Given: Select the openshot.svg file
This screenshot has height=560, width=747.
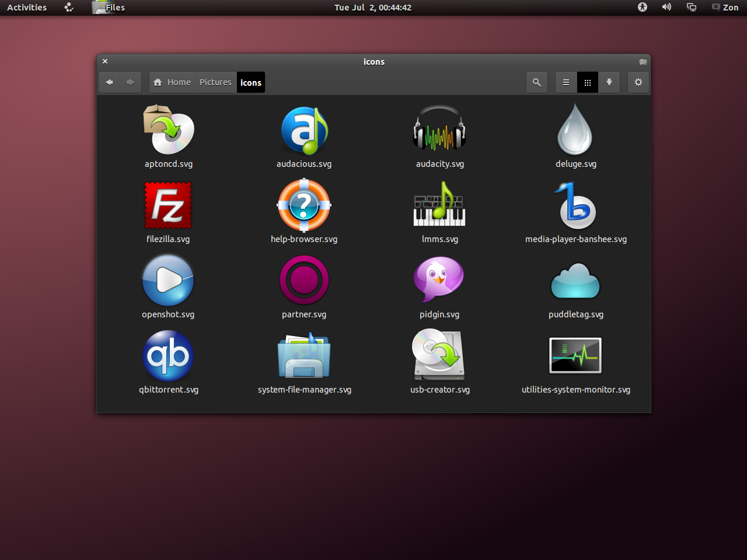Looking at the screenshot, I should click(x=168, y=280).
